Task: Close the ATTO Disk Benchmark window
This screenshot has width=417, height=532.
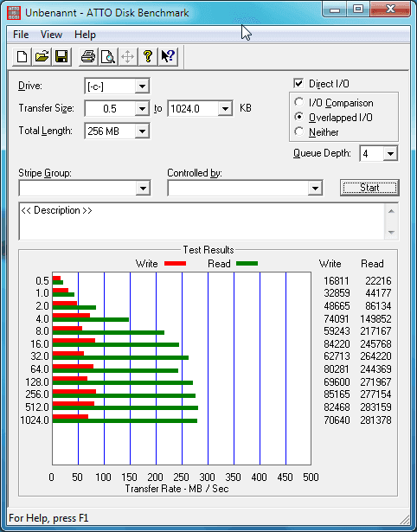Action: 390,10
